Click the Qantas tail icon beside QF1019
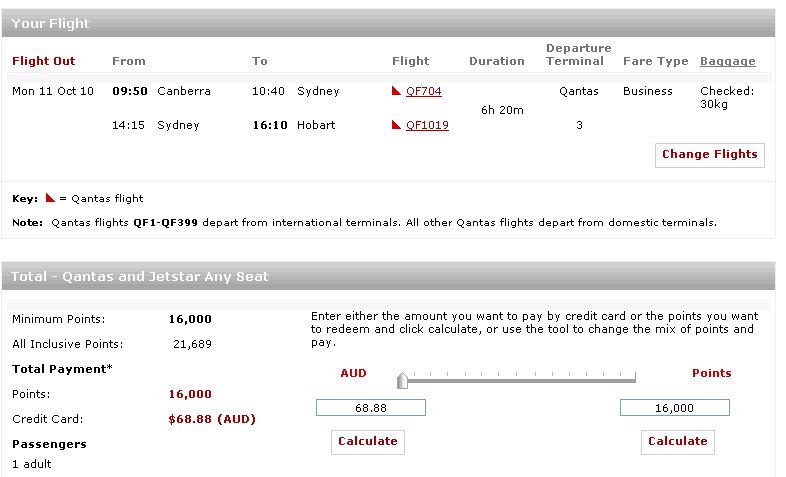Screen dimensions: 786x477 point(396,125)
